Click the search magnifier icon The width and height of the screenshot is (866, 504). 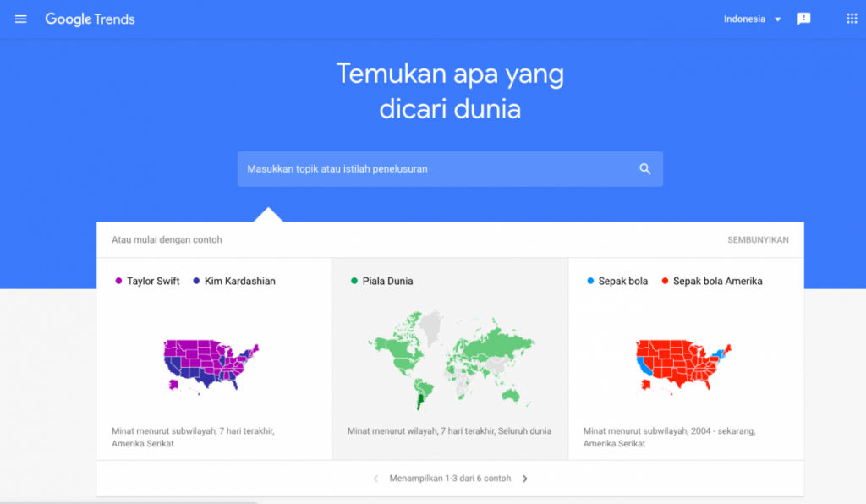[x=645, y=168]
